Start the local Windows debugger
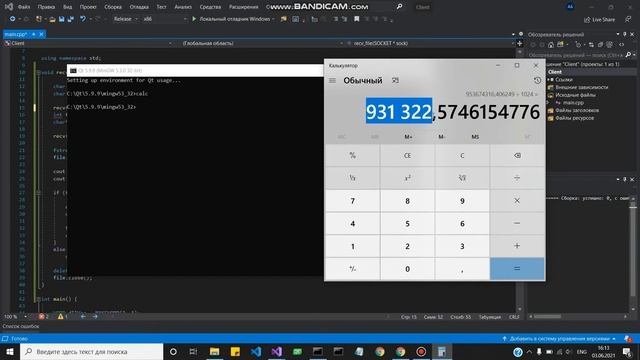 tap(233, 19)
